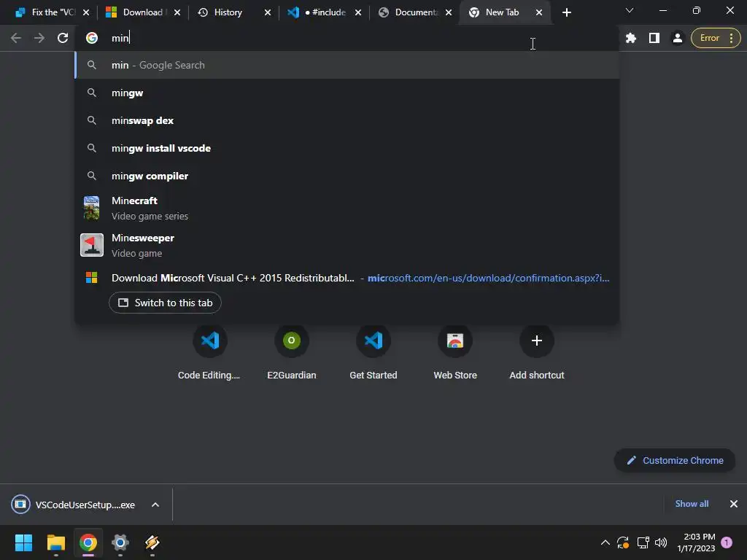Viewport: 747px width, 560px height.
Task: Click the address bar with min text
Action: [348, 38]
